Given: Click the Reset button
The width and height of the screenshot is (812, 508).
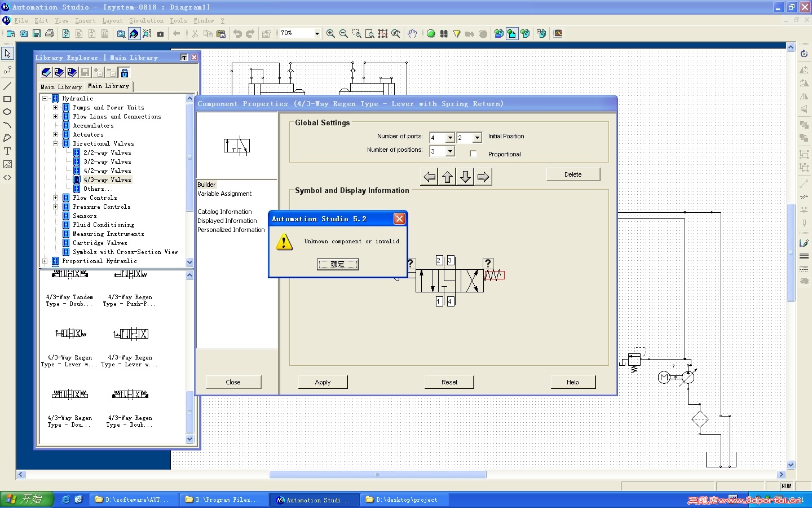Looking at the screenshot, I should coord(449,382).
